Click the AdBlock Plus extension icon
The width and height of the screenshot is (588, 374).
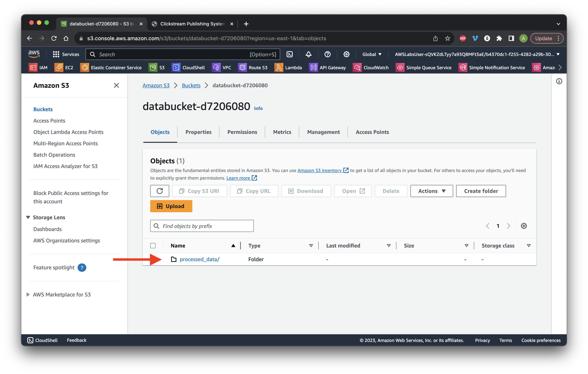(x=462, y=38)
